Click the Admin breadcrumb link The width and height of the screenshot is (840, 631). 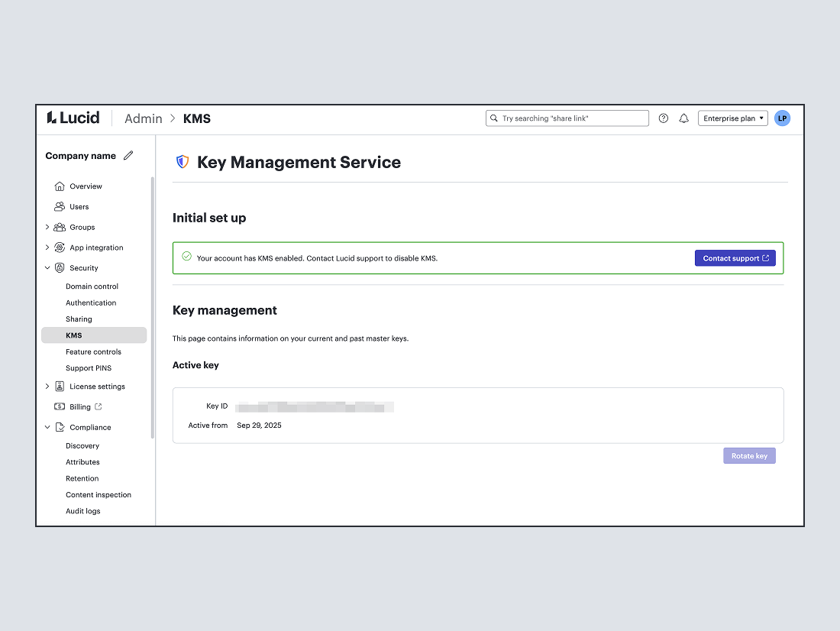(x=144, y=118)
